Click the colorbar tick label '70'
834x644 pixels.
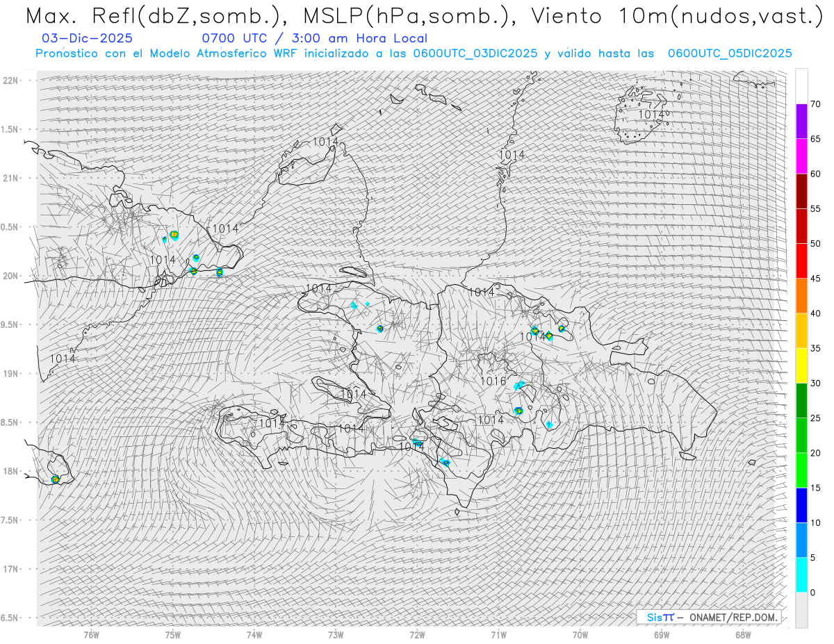(x=816, y=104)
